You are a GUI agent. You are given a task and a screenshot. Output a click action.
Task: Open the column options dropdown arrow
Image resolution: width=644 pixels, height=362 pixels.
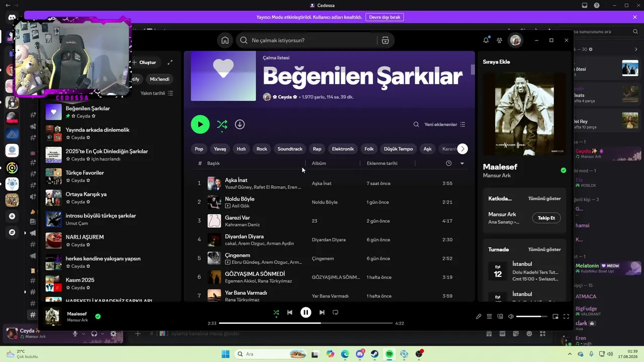(x=462, y=163)
